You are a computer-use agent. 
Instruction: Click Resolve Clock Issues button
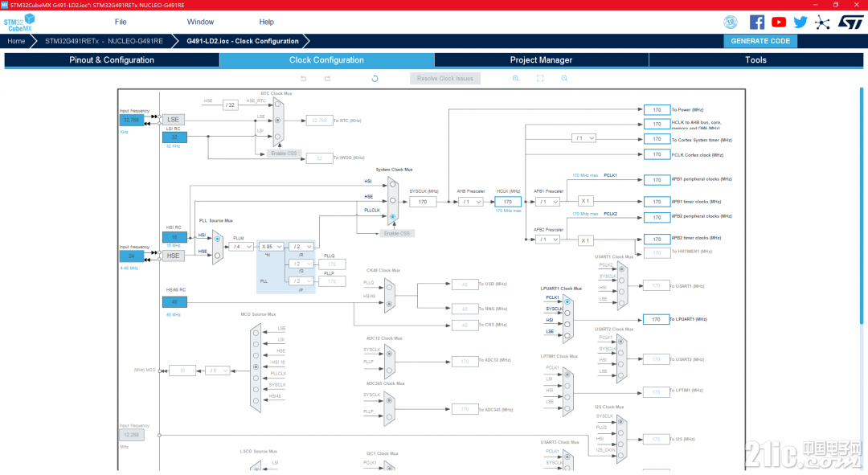pyautogui.click(x=445, y=79)
